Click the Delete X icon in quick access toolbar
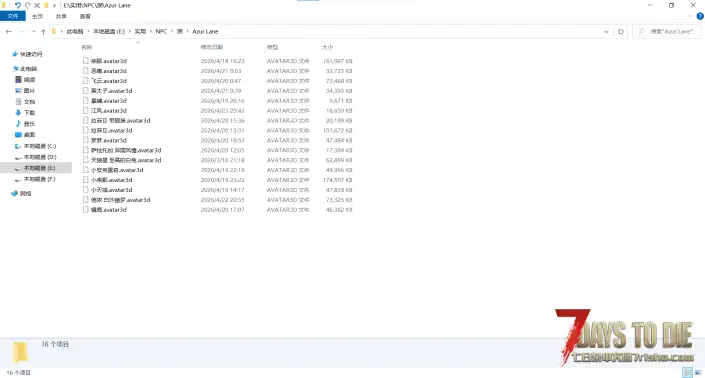705x378 pixels. click(37, 5)
